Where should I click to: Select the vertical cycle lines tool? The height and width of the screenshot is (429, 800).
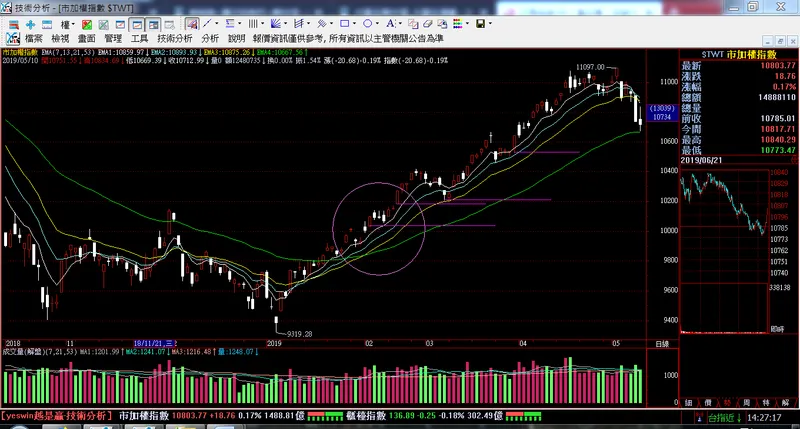[253, 23]
